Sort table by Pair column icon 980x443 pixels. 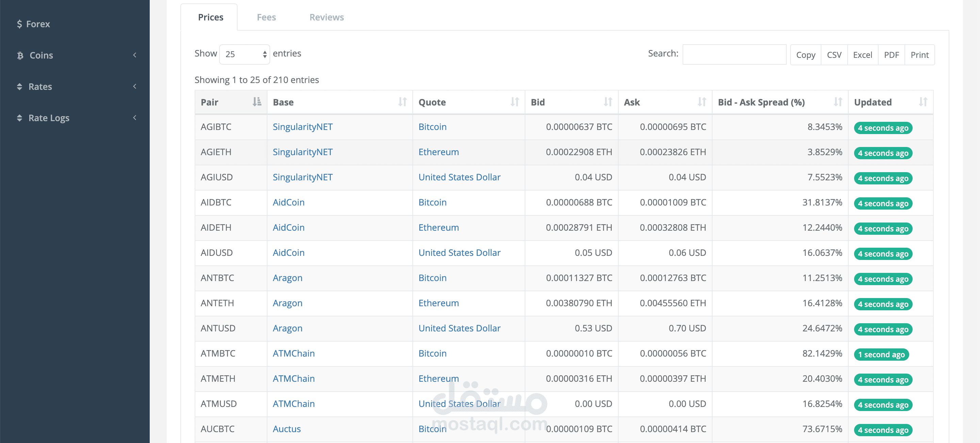257,102
